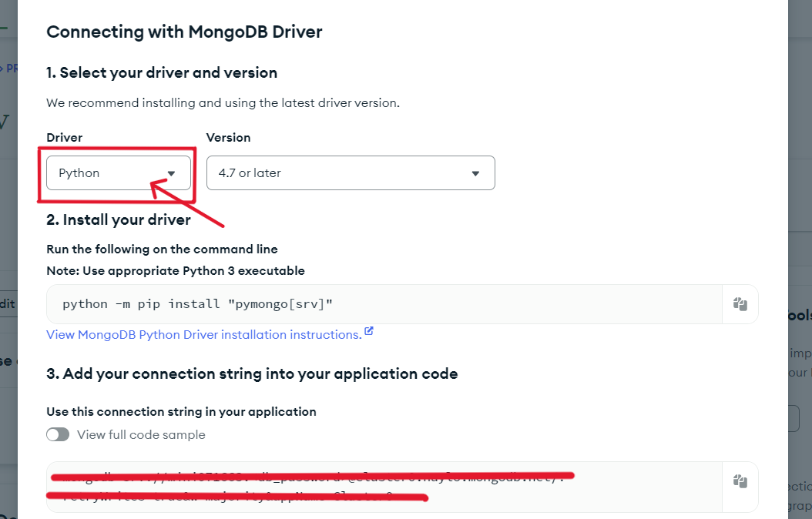The width and height of the screenshot is (812, 519).
Task: Click the 'View full code sample' label
Action: 142,434
